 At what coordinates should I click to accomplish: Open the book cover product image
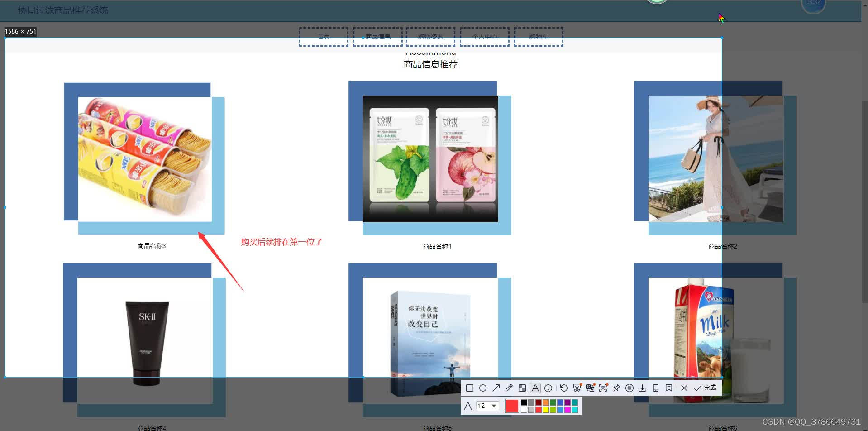pyautogui.click(x=430, y=340)
